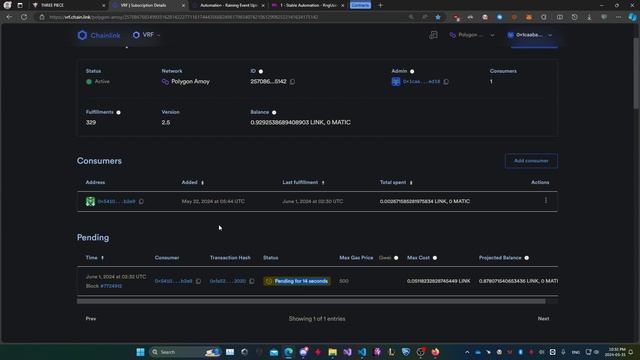Reload the current page

tap(24, 17)
